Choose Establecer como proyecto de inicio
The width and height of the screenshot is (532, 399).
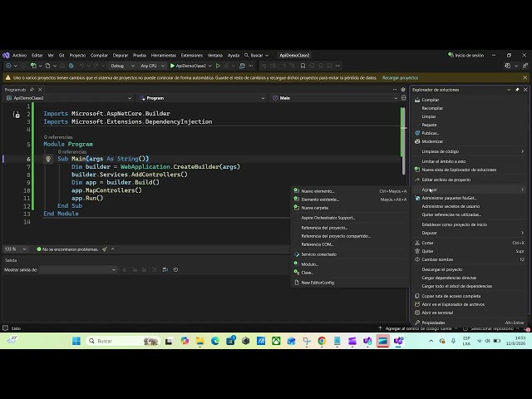point(470,224)
